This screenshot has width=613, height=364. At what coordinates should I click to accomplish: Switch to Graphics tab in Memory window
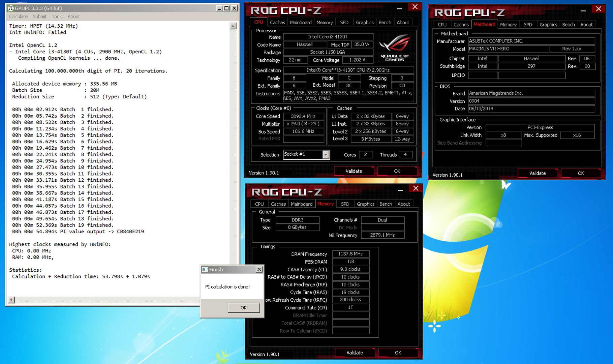(x=366, y=204)
